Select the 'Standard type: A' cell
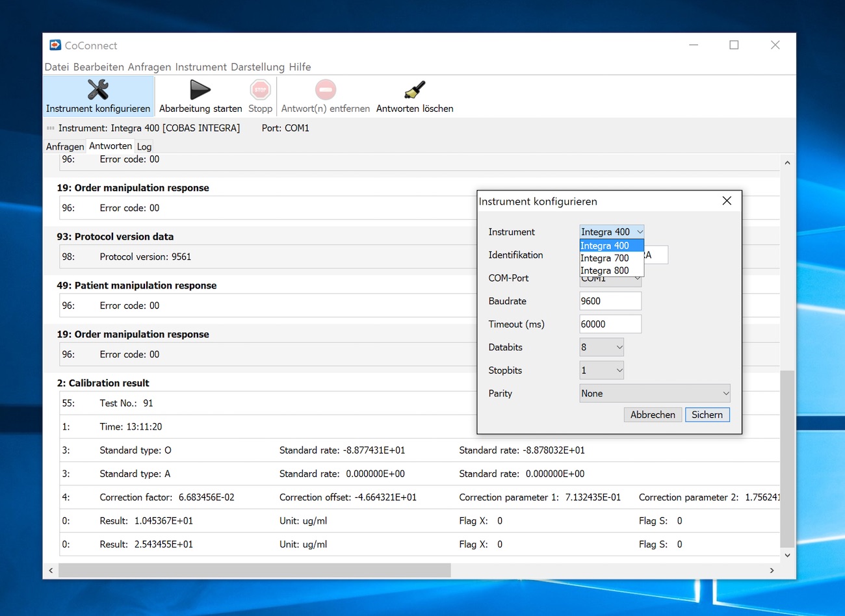 (x=135, y=474)
